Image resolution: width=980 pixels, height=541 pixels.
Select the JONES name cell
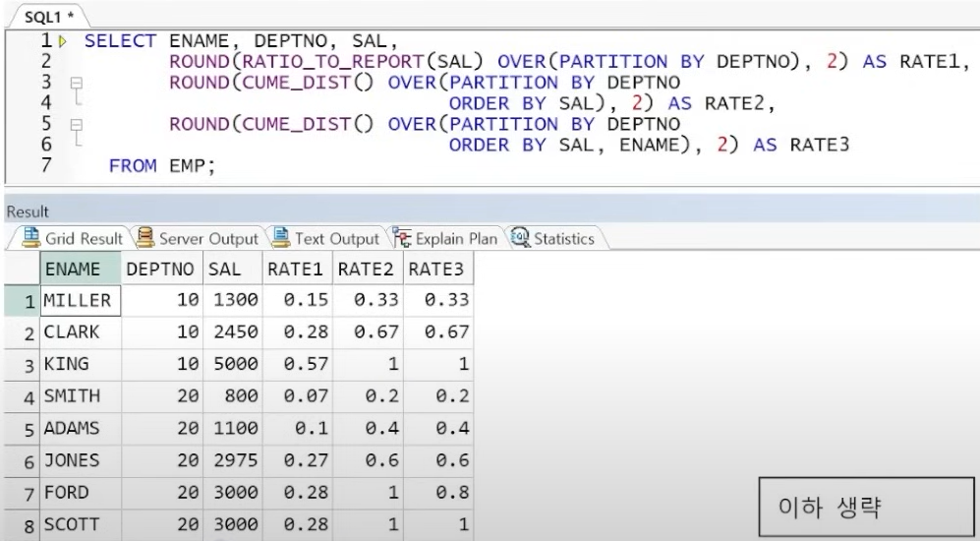tap(81, 461)
